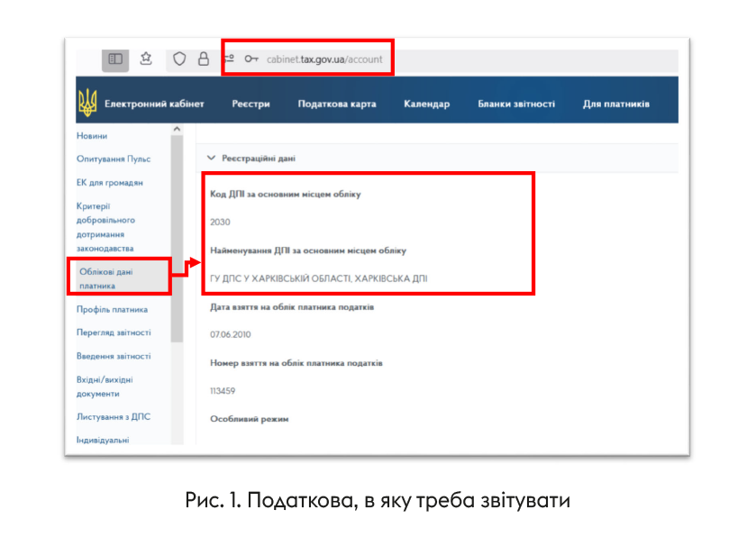
Task: Click the ДПІ code value 2030
Action: click(x=220, y=223)
